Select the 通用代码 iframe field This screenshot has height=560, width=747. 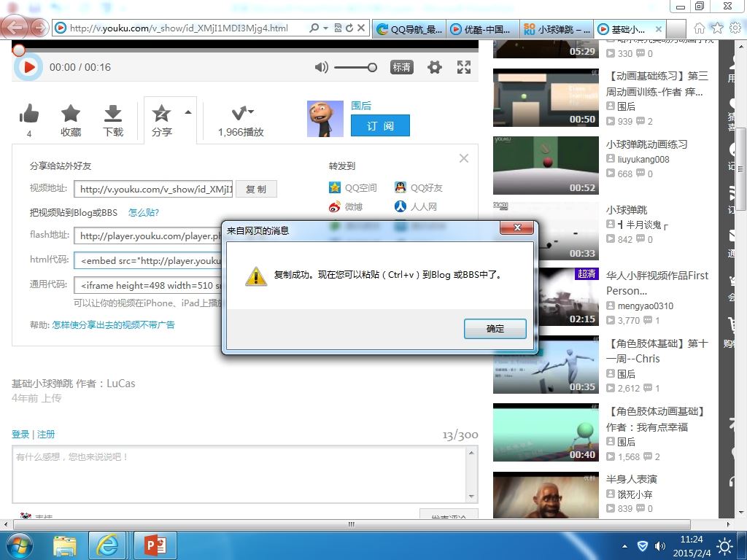coord(149,285)
